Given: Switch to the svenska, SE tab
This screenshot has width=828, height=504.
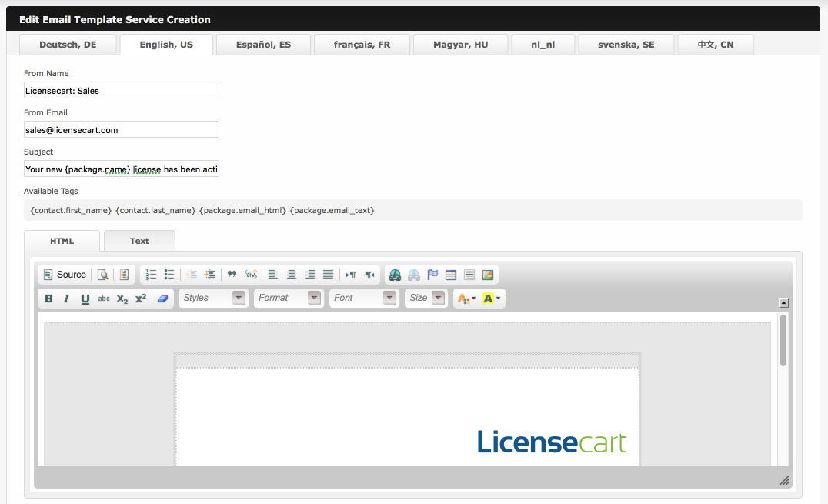Looking at the screenshot, I should [x=626, y=45].
